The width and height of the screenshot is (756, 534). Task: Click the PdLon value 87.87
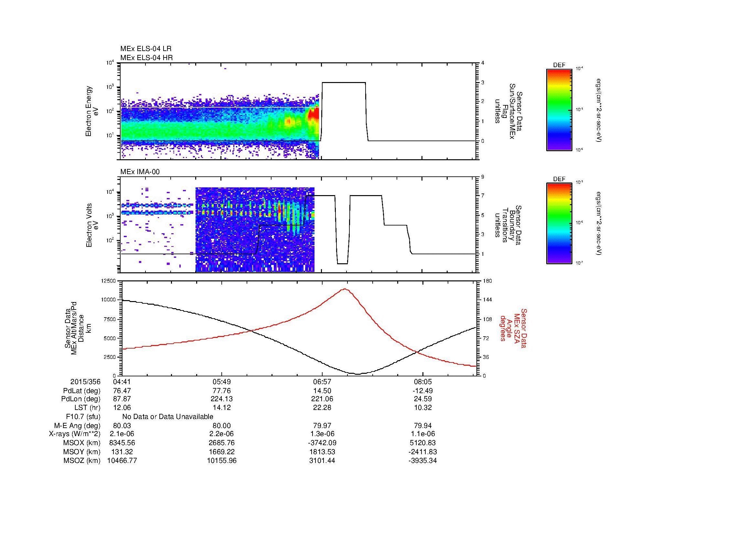[x=122, y=399]
